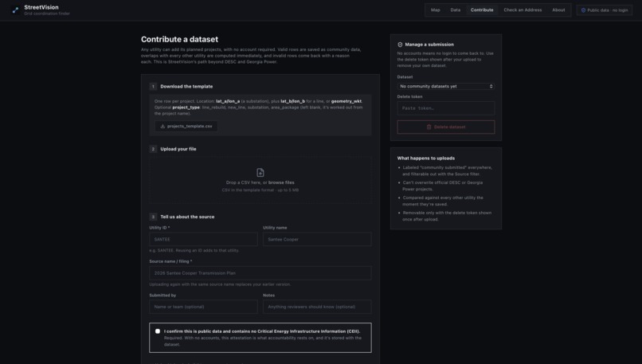
Task: Open the Dataset dropdown
Action: 446,86
